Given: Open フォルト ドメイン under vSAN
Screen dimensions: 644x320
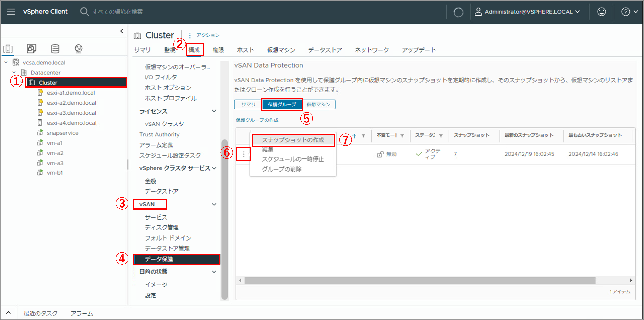Looking at the screenshot, I should pos(168,238).
